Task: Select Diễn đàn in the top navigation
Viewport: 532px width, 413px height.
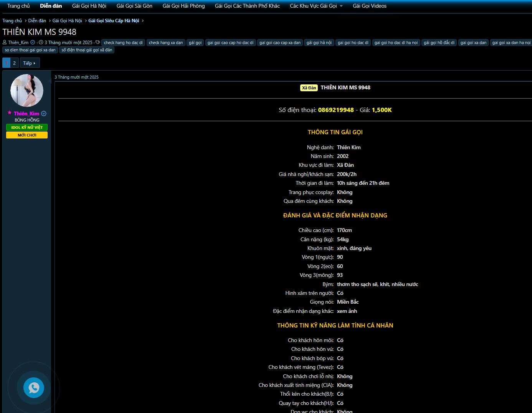Action: pos(51,6)
